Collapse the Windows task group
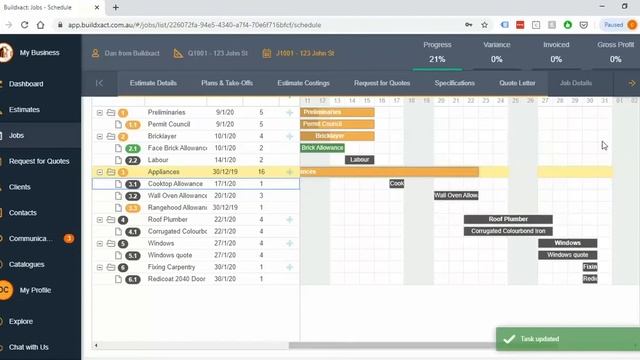This screenshot has width=640, height=360. [x=100, y=244]
